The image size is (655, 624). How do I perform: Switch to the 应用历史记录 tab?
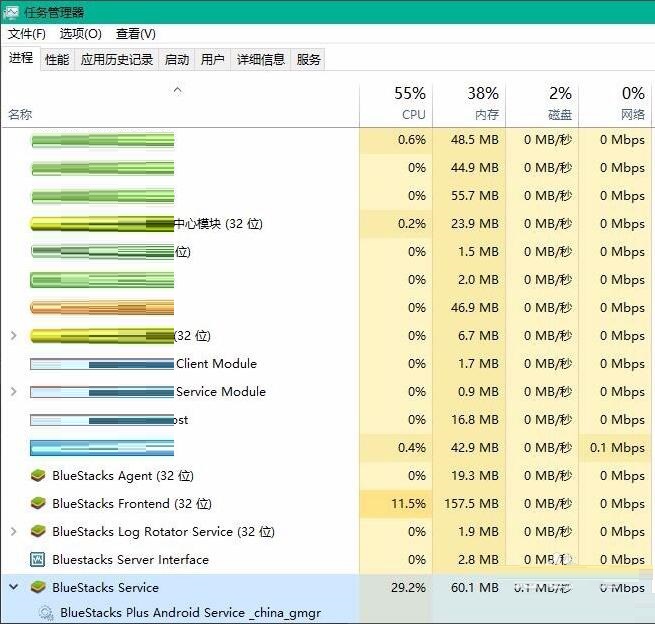tap(117, 60)
